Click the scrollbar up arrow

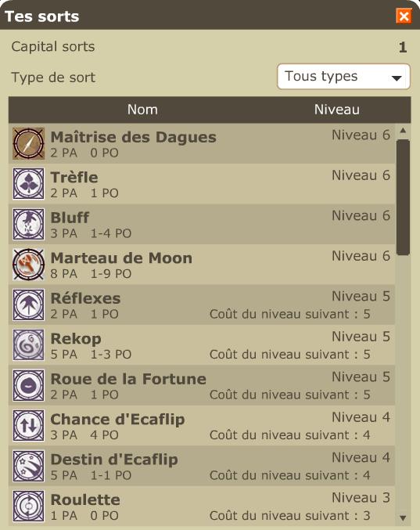point(403,131)
